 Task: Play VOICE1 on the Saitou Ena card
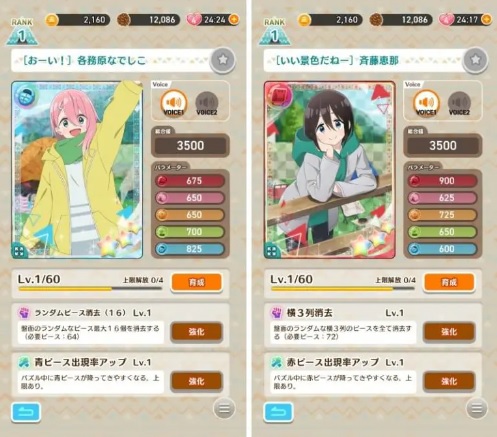click(x=426, y=103)
